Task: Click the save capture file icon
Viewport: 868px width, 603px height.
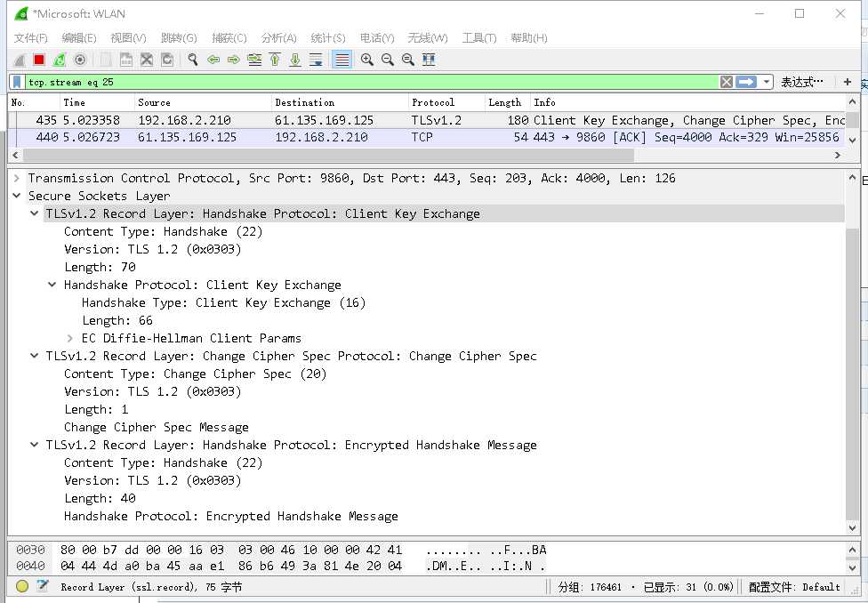Action: 126,60
